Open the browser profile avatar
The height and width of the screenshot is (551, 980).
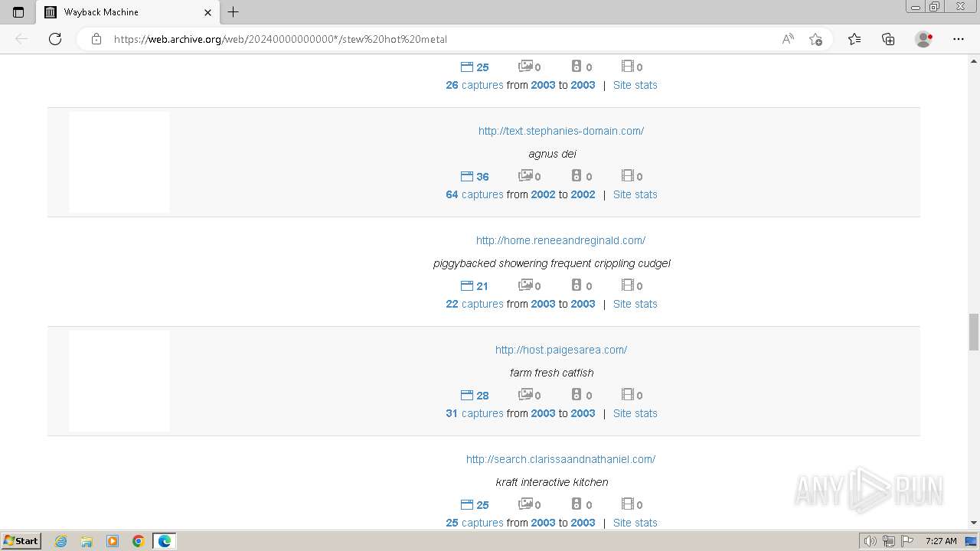(x=923, y=39)
